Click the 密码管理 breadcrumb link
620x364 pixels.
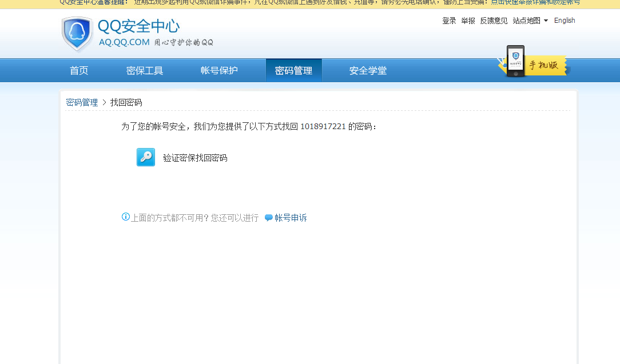pyautogui.click(x=82, y=102)
